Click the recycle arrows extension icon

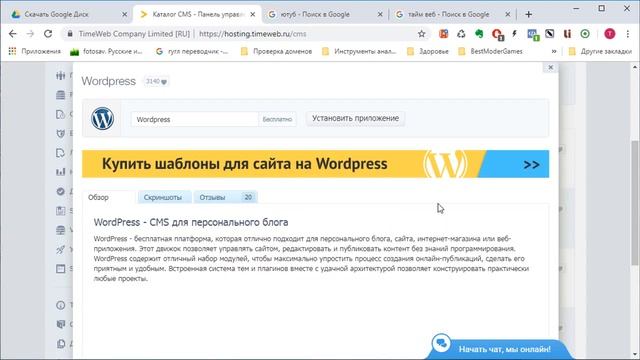(x=461, y=34)
